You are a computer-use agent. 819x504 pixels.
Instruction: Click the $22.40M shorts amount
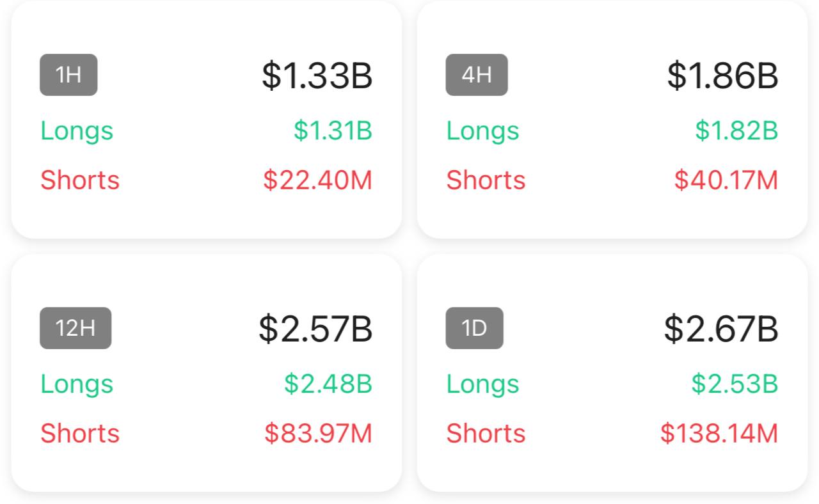coord(317,180)
